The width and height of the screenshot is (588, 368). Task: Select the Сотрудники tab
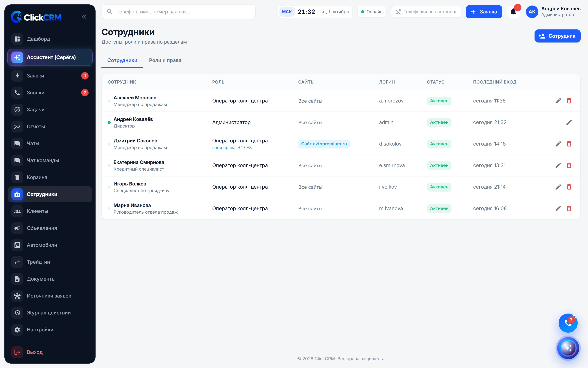(x=122, y=60)
